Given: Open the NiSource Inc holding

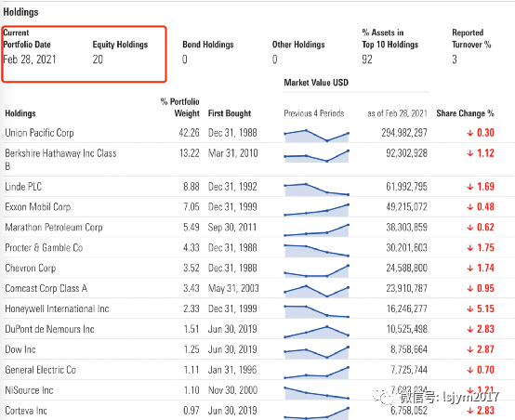Looking at the screenshot, I should click(x=29, y=390).
